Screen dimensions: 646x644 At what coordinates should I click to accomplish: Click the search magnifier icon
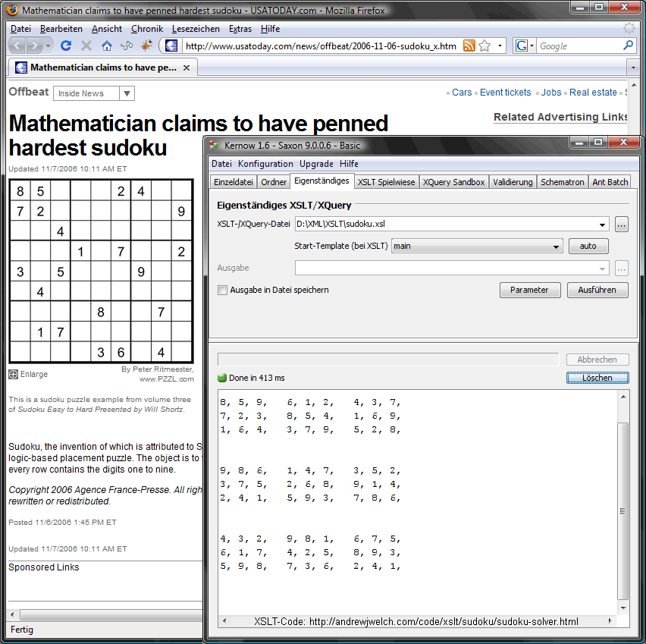coord(628,46)
